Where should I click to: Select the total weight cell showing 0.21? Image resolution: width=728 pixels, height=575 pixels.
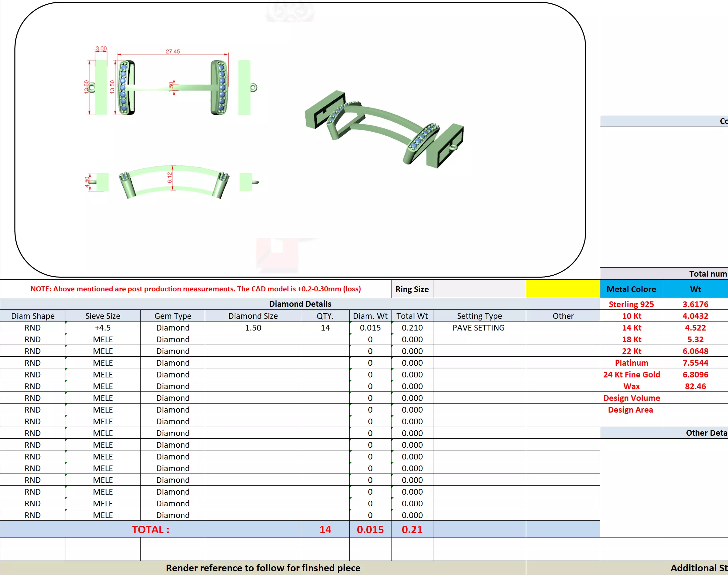412,529
